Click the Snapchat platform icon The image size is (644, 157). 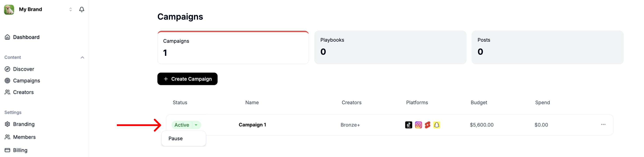436,125
